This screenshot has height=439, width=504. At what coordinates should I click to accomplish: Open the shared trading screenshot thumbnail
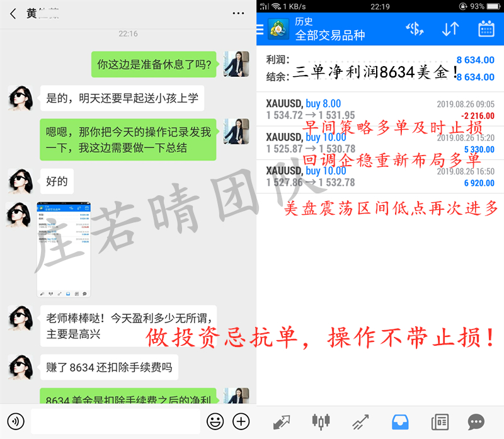[x=63, y=249]
